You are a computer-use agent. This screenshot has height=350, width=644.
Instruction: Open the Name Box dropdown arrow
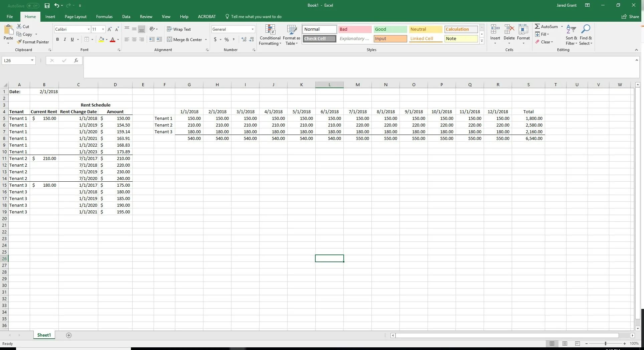click(32, 60)
